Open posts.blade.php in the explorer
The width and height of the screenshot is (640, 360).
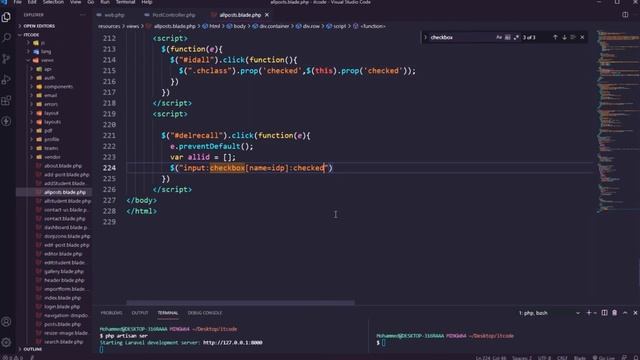coord(62,324)
